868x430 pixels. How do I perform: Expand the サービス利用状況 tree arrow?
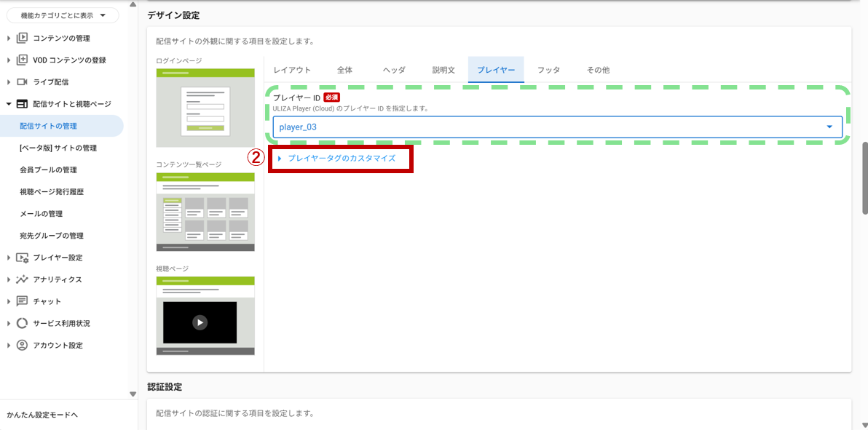tap(9, 323)
